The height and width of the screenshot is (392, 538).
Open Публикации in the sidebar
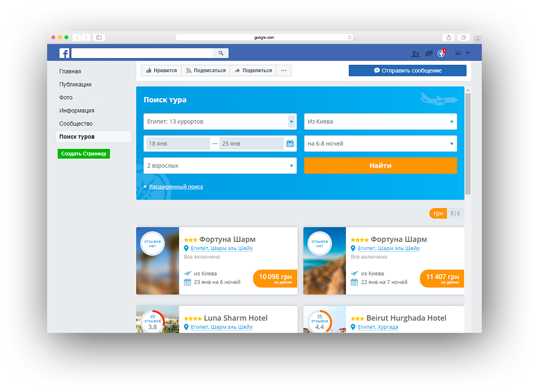coord(76,85)
